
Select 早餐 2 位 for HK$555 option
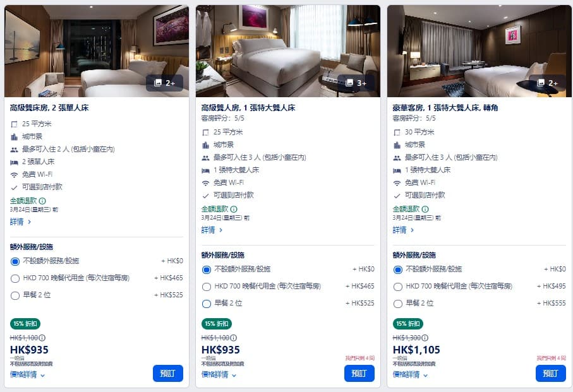397,304
